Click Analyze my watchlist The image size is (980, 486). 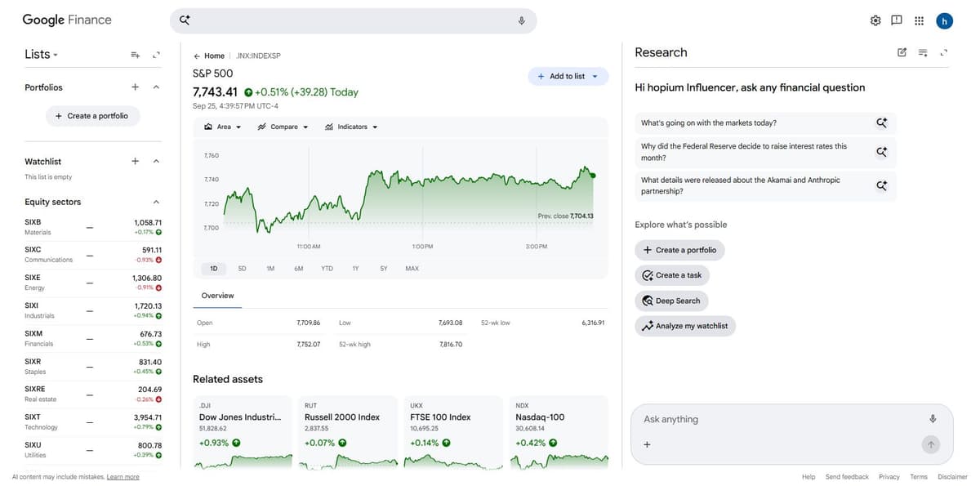685,326
